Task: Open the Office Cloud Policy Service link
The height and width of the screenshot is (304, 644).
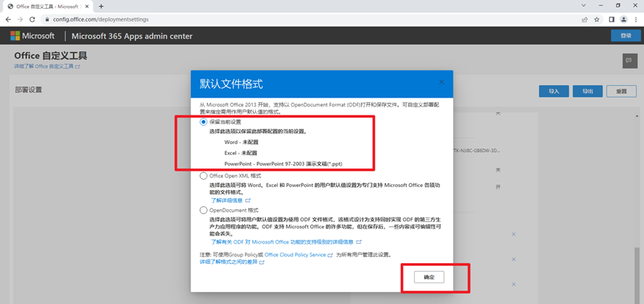Action: coord(295,255)
